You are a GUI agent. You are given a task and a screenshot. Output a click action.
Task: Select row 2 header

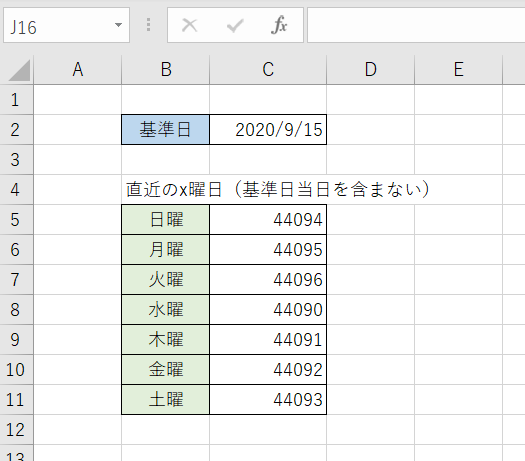pyautogui.click(x=16, y=130)
